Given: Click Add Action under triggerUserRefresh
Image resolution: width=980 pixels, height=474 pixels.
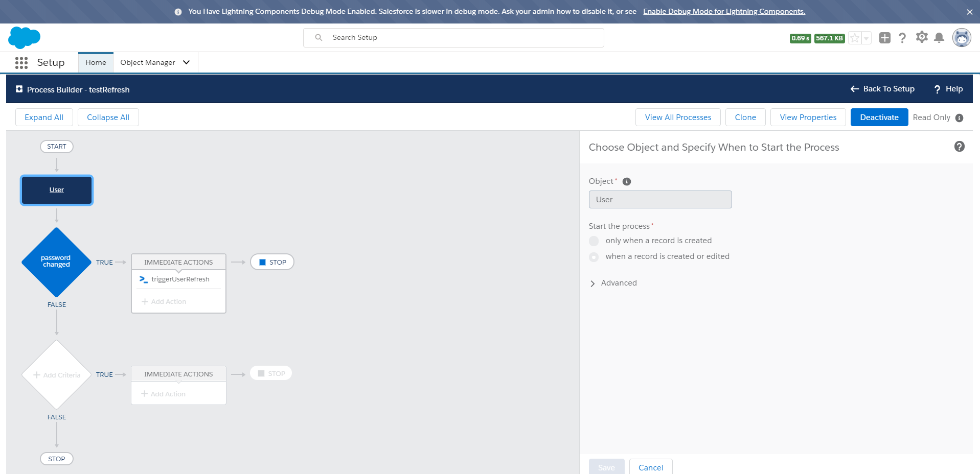Looking at the screenshot, I should (164, 302).
